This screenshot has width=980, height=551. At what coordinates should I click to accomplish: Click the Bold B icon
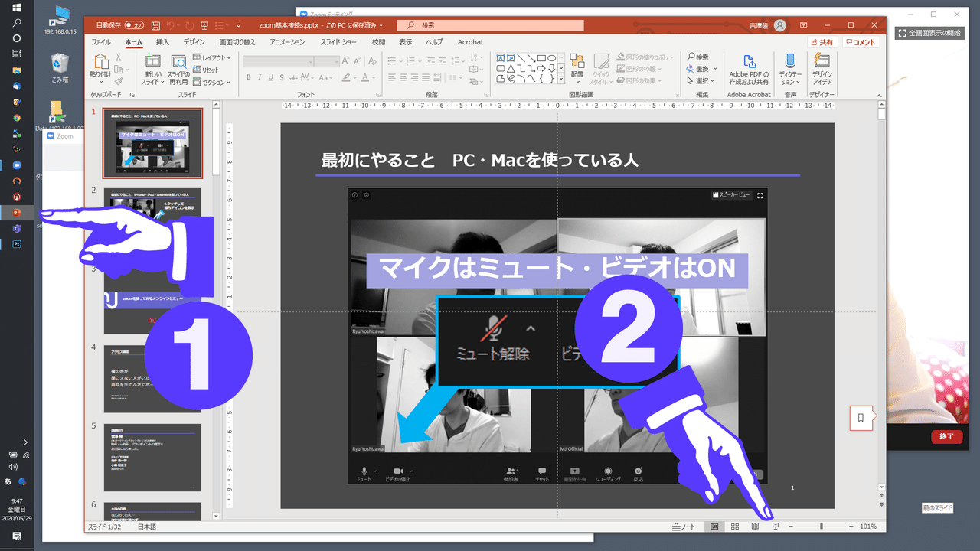(249, 77)
